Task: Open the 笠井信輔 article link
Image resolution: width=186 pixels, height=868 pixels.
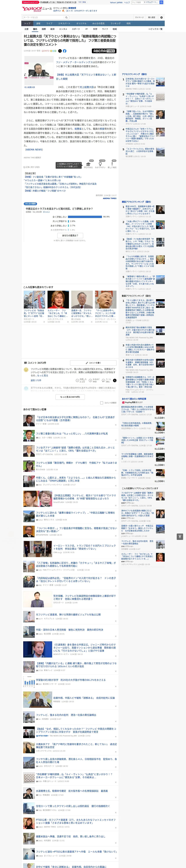Action: pos(84,597)
